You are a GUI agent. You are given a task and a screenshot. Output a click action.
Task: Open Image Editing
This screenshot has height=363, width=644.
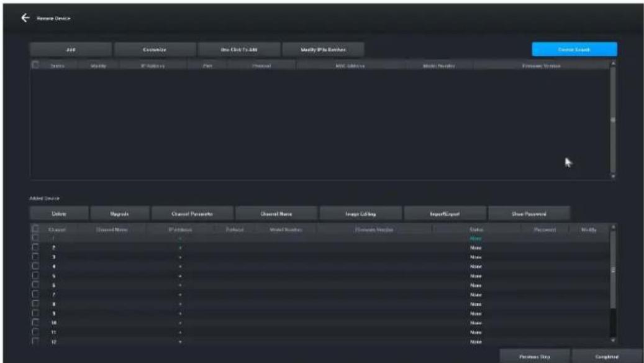361,214
